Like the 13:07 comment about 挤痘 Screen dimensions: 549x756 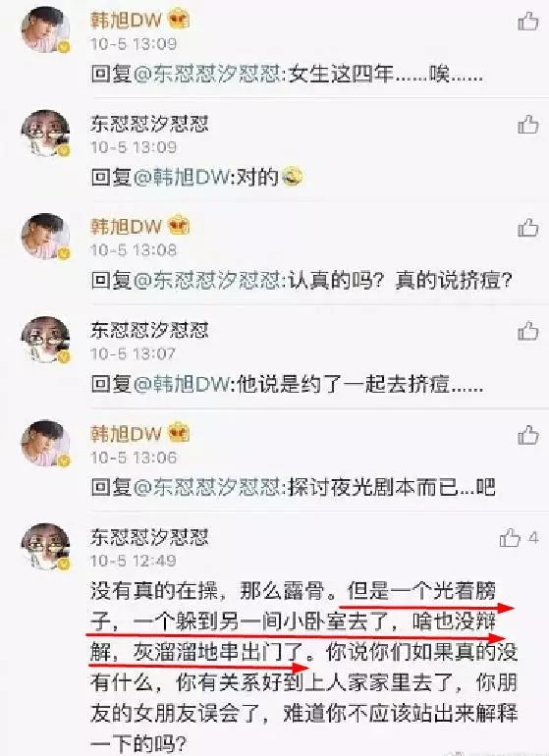pos(527,331)
